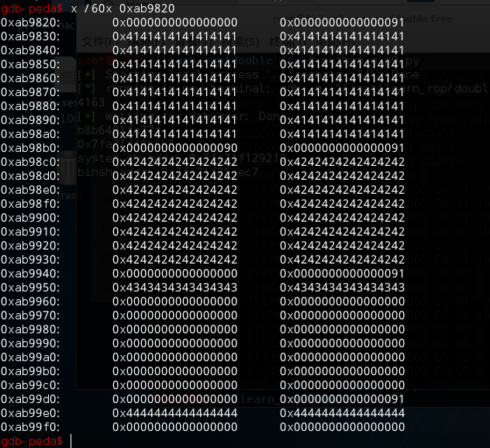Screen dimensions: 490x448
Task: Select address label 0xab9970:
Action: pos(30,315)
